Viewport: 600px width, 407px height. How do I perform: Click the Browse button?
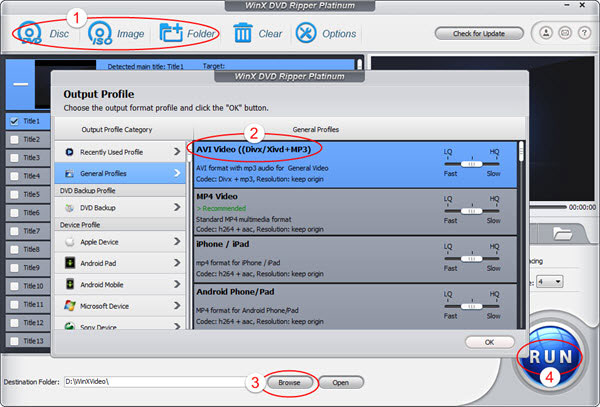(x=289, y=383)
